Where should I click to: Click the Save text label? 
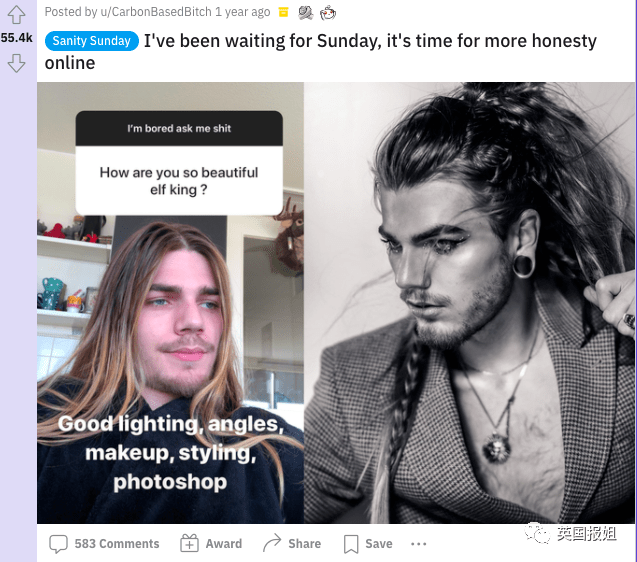click(379, 544)
